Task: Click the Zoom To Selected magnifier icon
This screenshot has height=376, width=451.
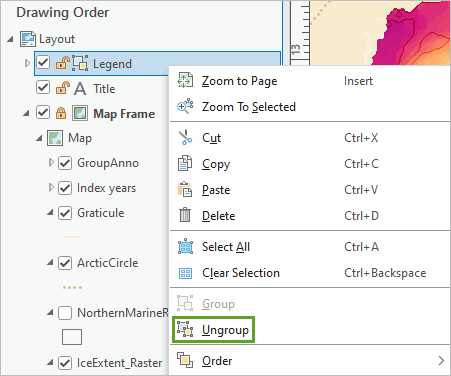Action: click(185, 106)
